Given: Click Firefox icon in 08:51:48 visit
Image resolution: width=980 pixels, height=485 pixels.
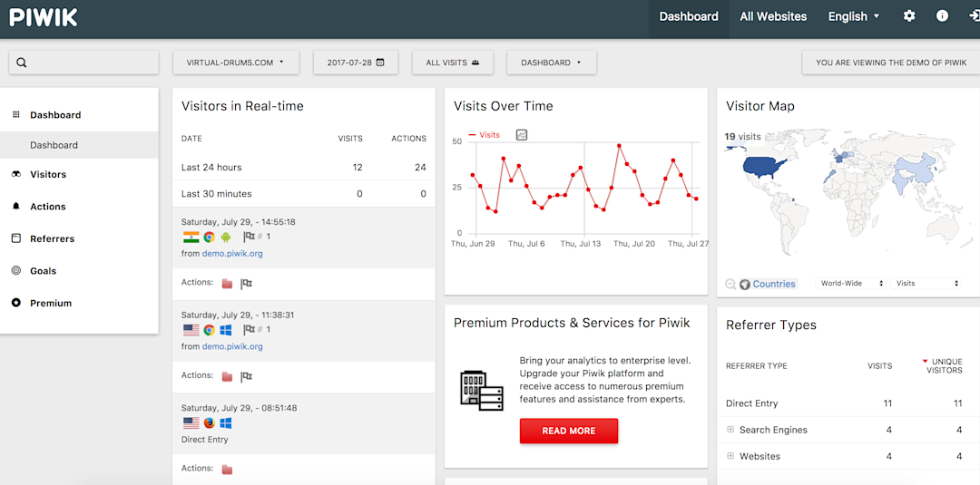Looking at the screenshot, I should tap(210, 423).
